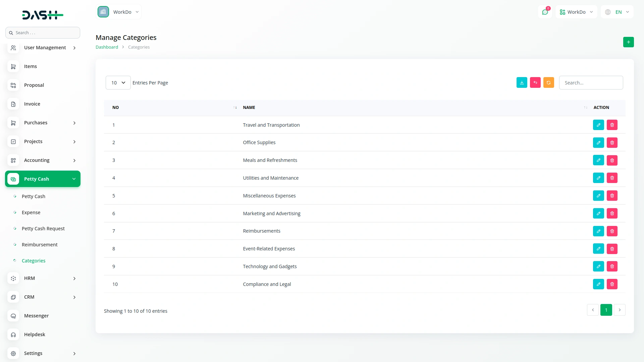Delete the Reimbursements category via trash icon

click(x=612, y=231)
